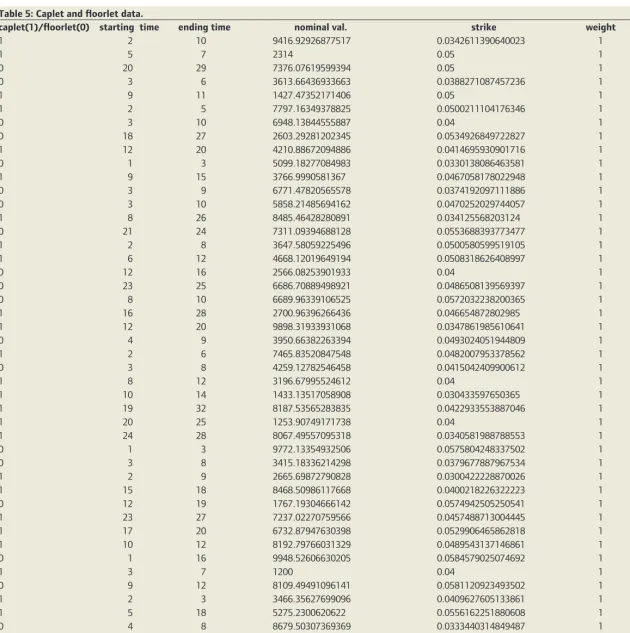Screen dimensions: 630x633
Task: Select nominal value 5099.18277084983
Action: (x=312, y=163)
